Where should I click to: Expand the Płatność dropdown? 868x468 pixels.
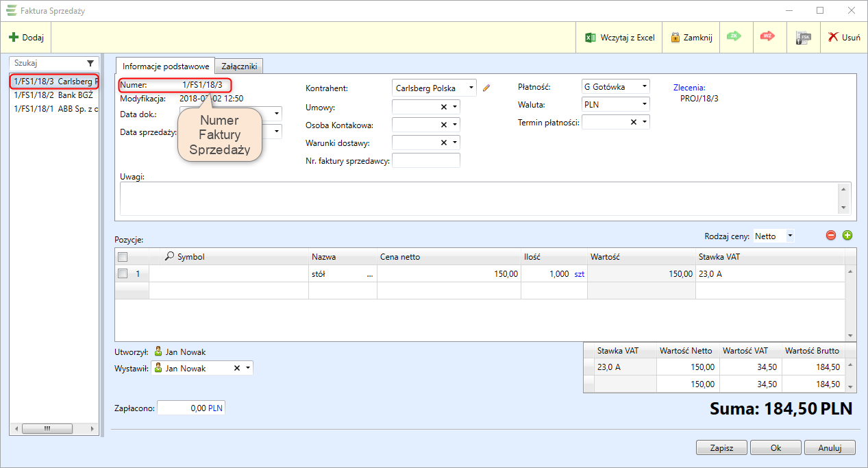[x=644, y=87]
